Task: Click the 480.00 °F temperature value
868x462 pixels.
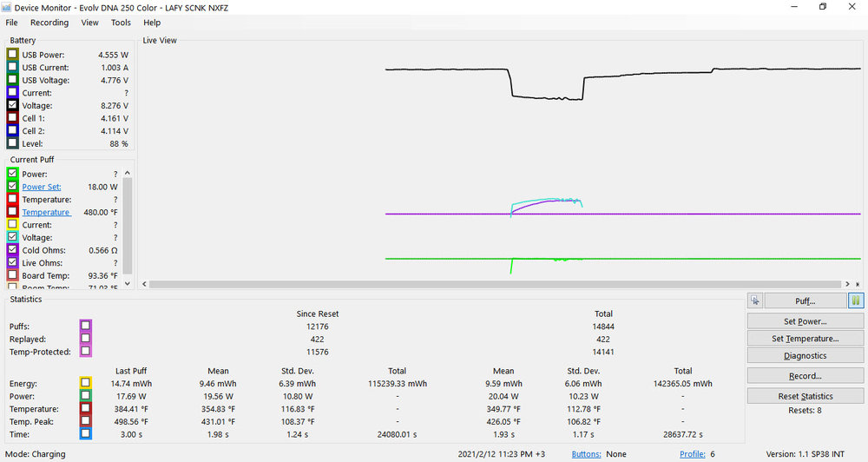Action: click(x=100, y=212)
